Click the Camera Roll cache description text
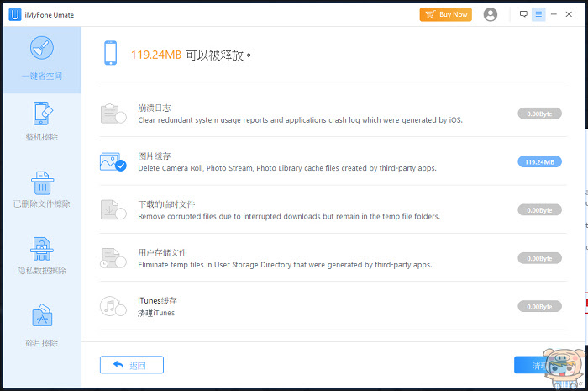Viewport: 588px width, 391px height. coord(287,168)
